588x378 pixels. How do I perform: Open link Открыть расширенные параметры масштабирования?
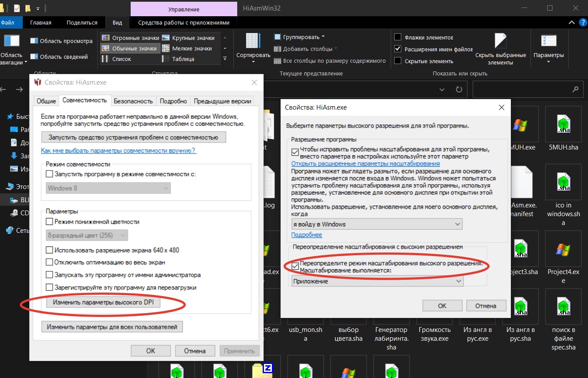point(366,164)
